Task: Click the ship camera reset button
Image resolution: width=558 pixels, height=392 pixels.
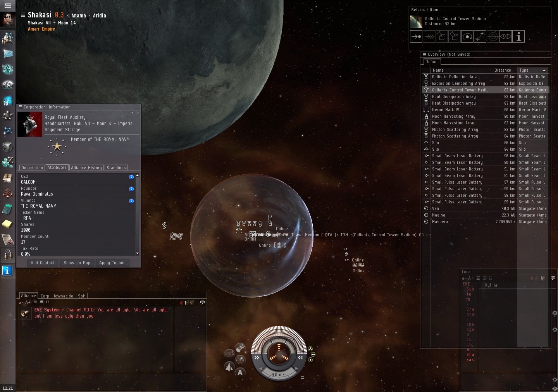Action: pos(229,366)
